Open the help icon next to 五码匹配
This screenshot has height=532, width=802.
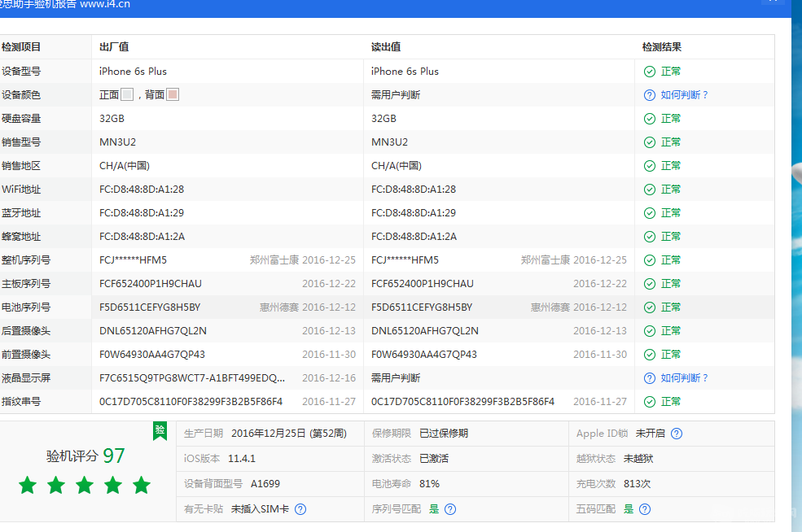645,509
